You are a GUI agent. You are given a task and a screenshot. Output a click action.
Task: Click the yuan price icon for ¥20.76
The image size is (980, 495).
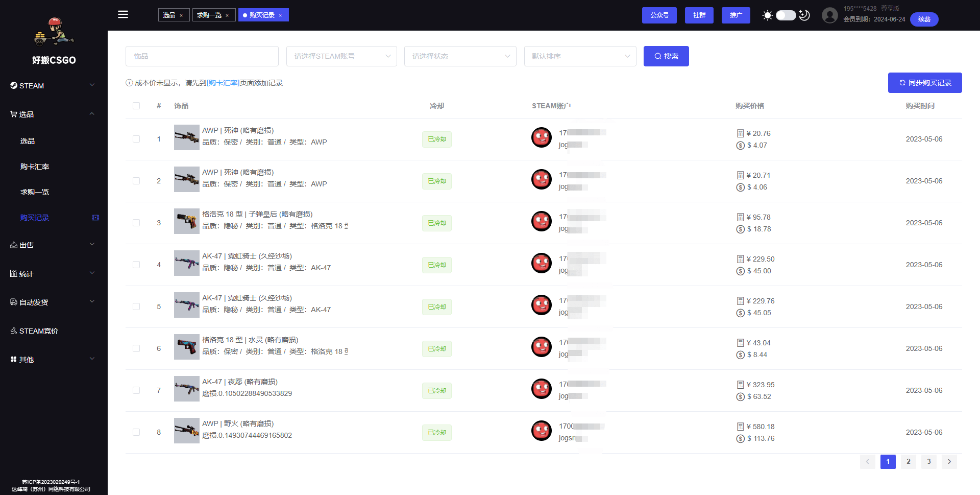pos(740,133)
